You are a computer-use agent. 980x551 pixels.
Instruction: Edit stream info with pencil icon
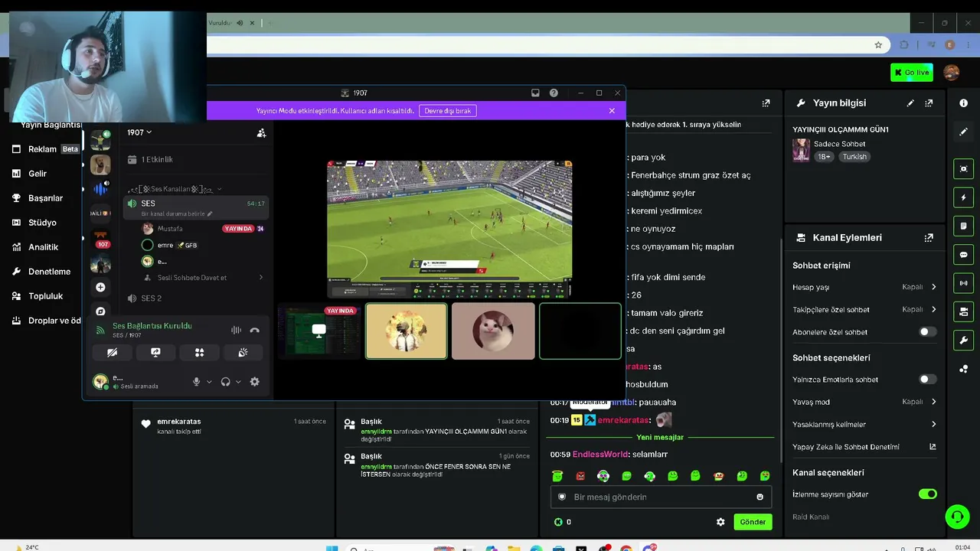[x=910, y=103]
